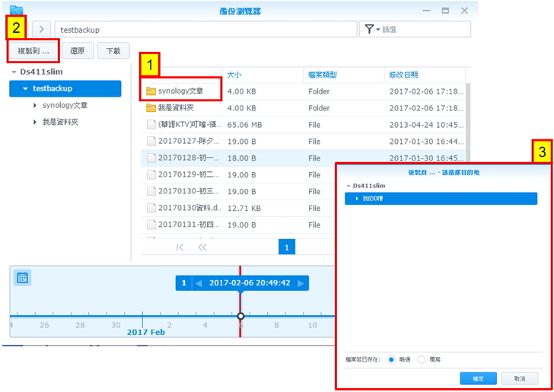Go to first page of file list
The height and width of the screenshot is (392, 554).
click(180, 247)
